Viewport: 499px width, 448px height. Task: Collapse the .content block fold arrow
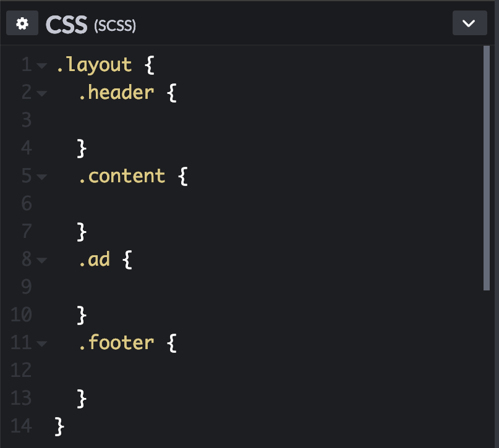pos(40,175)
